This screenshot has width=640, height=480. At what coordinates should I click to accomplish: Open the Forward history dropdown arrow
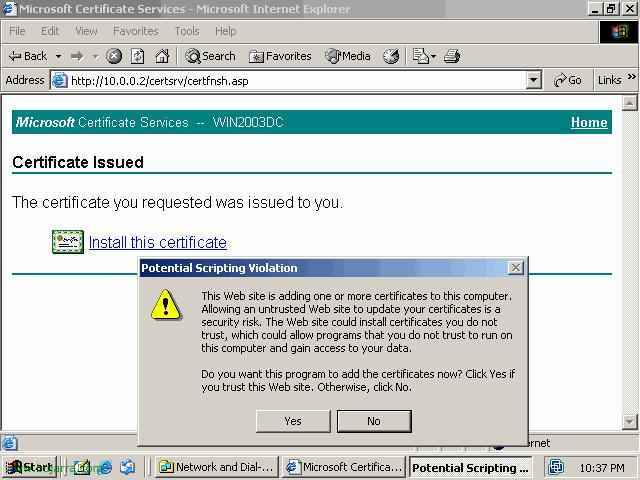pyautogui.click(x=96, y=56)
